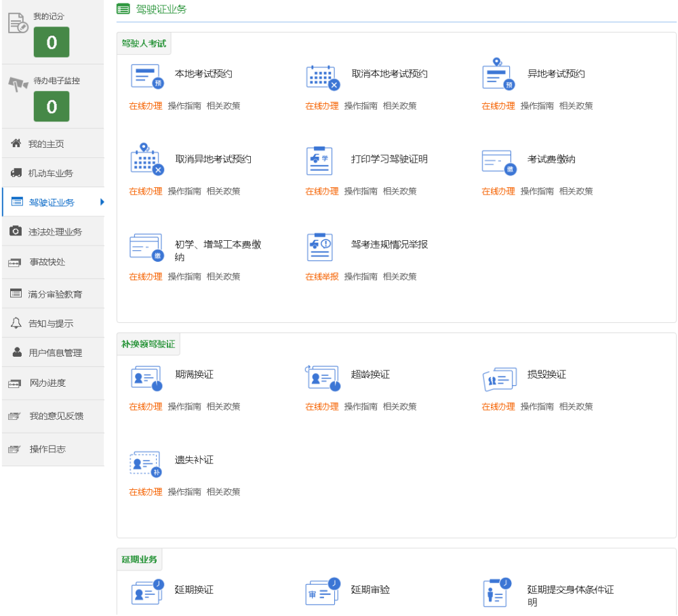Screen dimensions: 678x616
Task: Click the 延期审验 icon
Action: point(323,592)
